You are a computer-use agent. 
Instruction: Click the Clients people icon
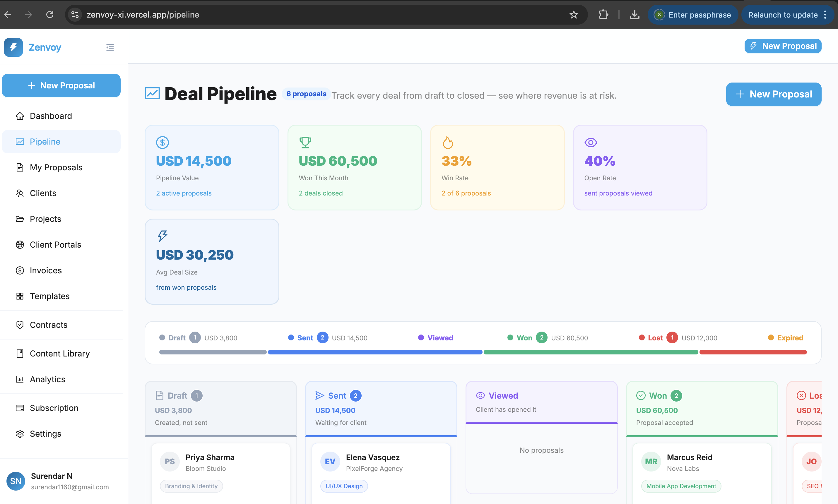pyautogui.click(x=20, y=193)
